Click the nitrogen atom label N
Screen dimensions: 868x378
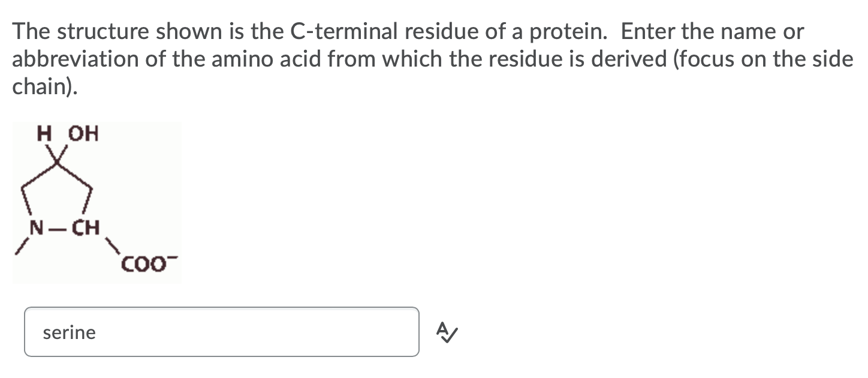pyautogui.click(x=37, y=229)
